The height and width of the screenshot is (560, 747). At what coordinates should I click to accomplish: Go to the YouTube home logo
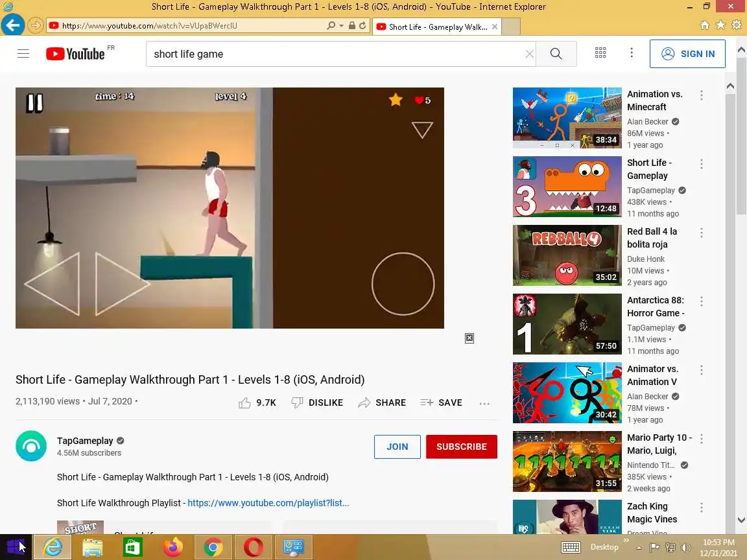pyautogui.click(x=75, y=54)
